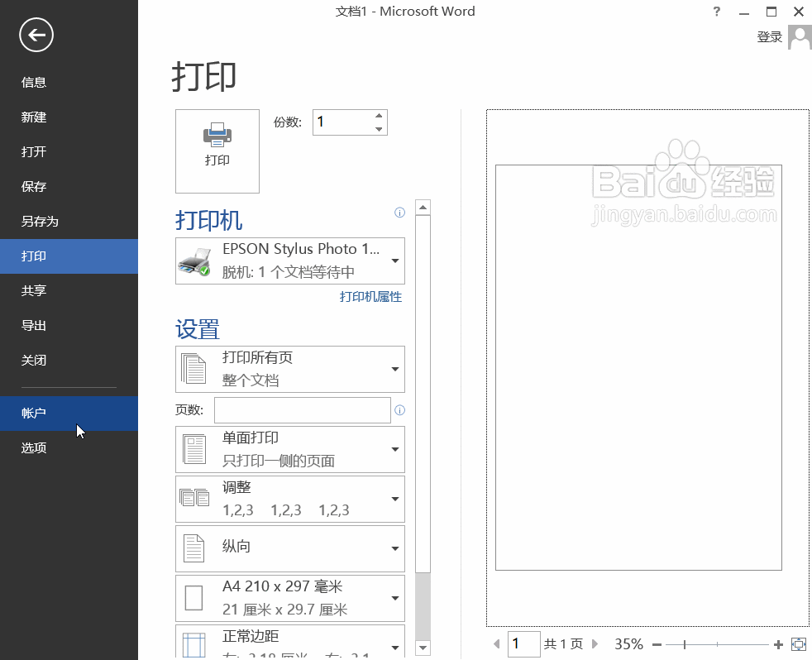Click the zoom slider handle
Screen dimensions: 812x660
coord(685,644)
